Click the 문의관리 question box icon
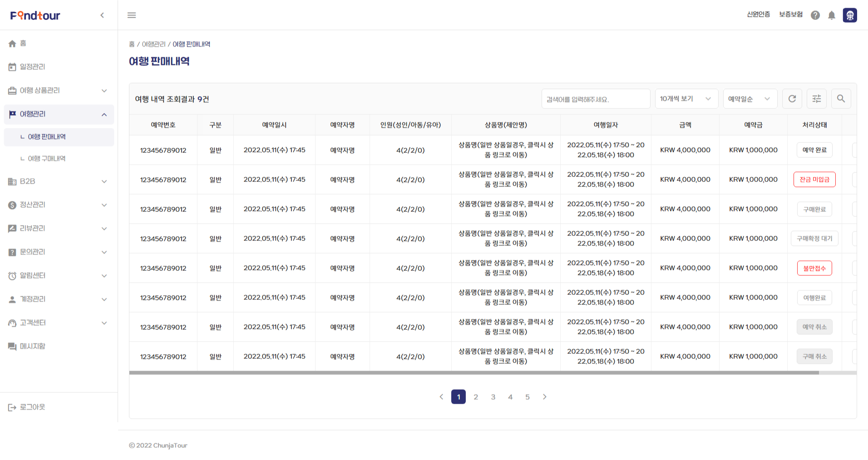The image size is (868, 460). [12, 252]
